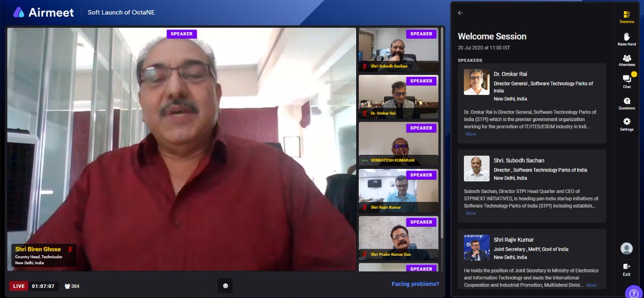Click Dr. Omkar Rai name in speakers list

pyautogui.click(x=509, y=74)
